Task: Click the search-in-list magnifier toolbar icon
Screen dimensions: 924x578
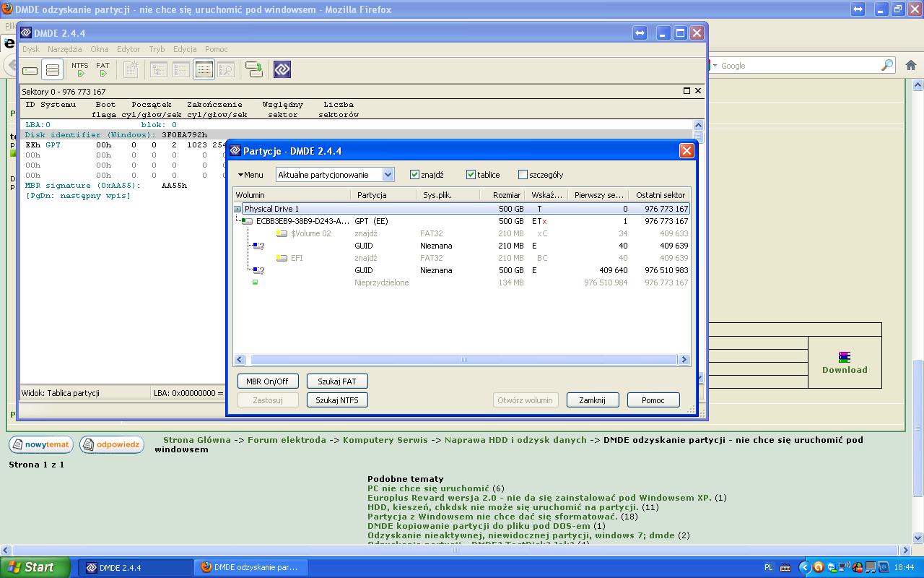Action: pos(226,69)
